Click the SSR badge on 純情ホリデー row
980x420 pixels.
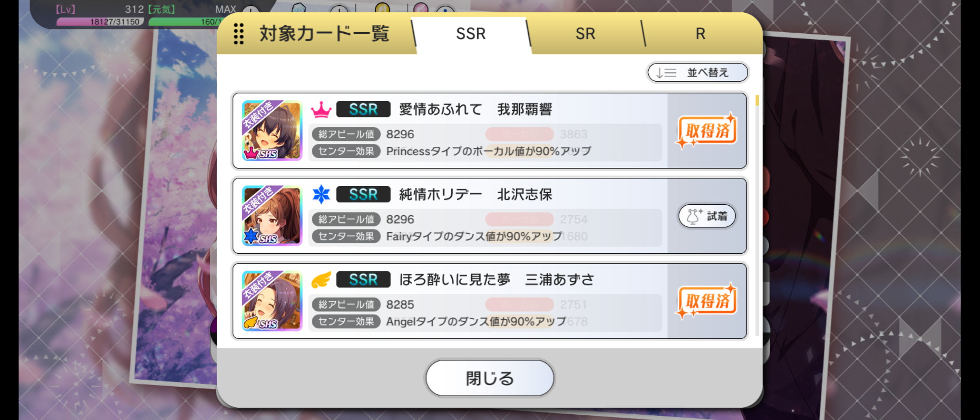pyautogui.click(x=363, y=194)
